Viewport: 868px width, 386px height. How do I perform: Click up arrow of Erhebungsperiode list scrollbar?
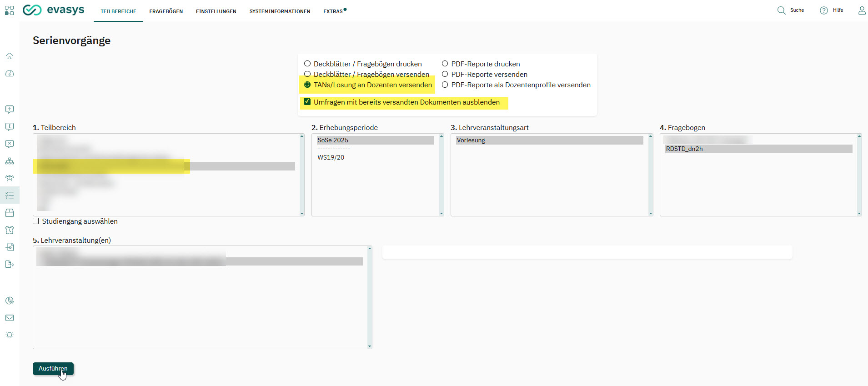[441, 136]
